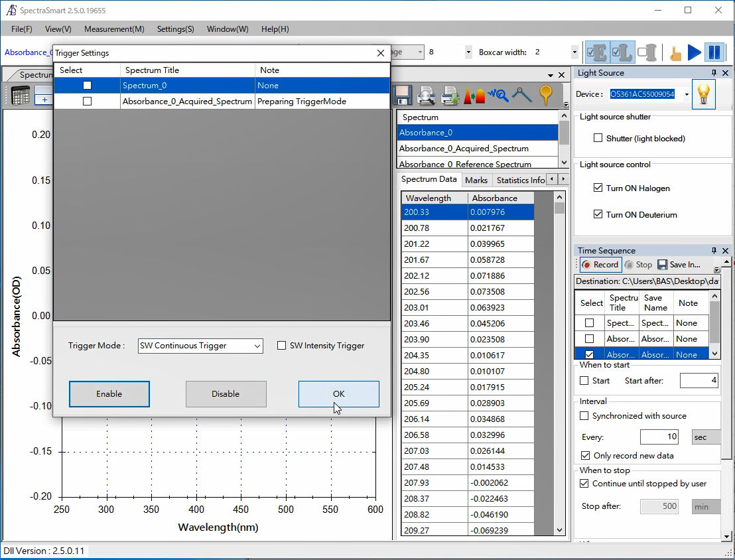The image size is (735, 560).
Task: Click the orange map pin marker icon
Action: (546, 96)
